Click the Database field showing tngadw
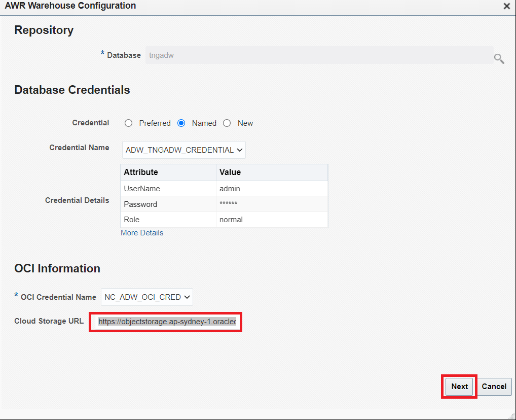This screenshot has height=420, width=516. pos(319,55)
